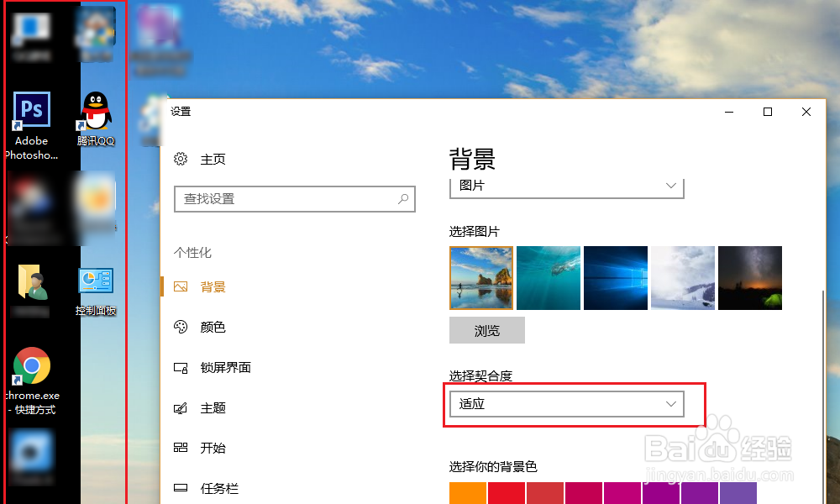
Task: Select the Windows 10 logo wallpaper thumbnail
Action: [616, 278]
